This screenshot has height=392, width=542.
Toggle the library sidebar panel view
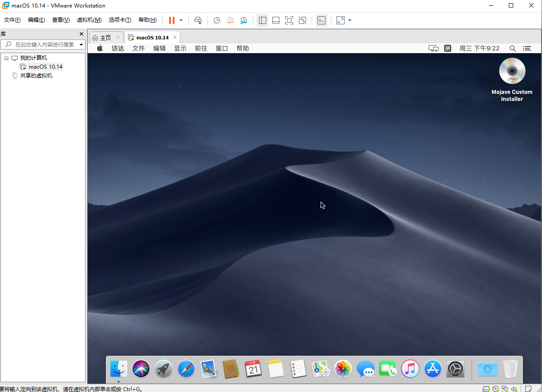263,20
